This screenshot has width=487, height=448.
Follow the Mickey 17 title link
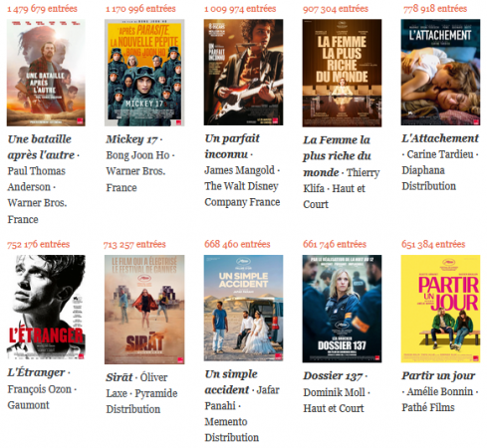tap(131, 139)
